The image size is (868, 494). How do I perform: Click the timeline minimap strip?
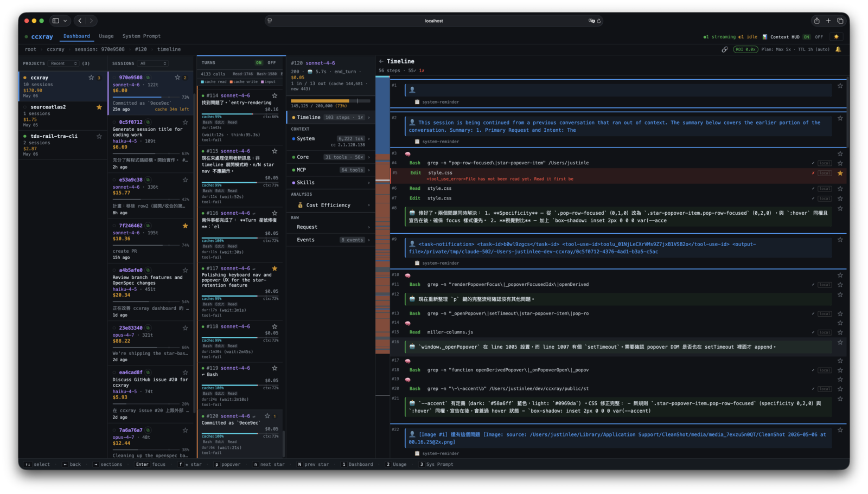coord(382,214)
